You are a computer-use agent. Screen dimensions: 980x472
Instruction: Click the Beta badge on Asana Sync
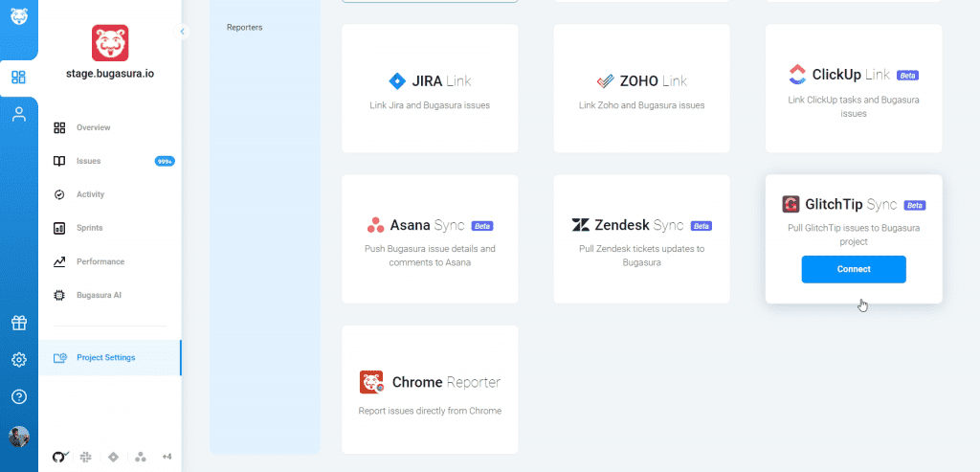pyautogui.click(x=482, y=226)
